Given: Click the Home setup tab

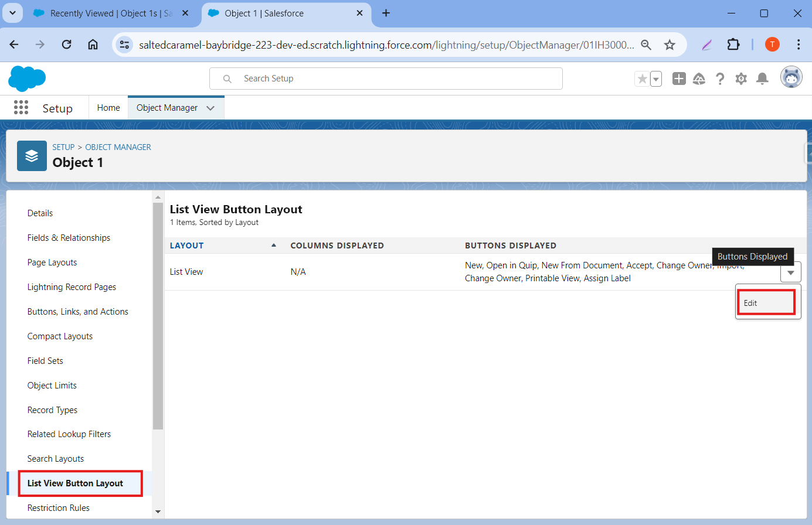Looking at the screenshot, I should [108, 108].
